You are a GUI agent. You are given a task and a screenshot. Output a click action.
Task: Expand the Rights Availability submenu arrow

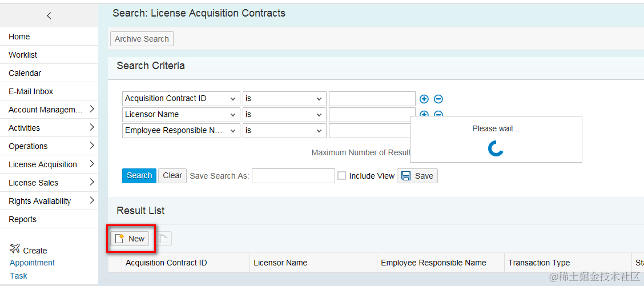[x=91, y=200]
